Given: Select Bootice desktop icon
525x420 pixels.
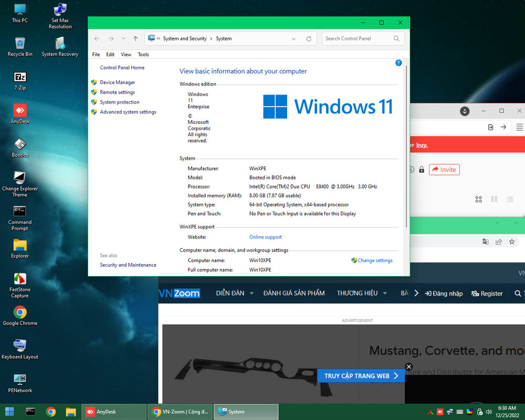Looking at the screenshot, I should [x=20, y=148].
